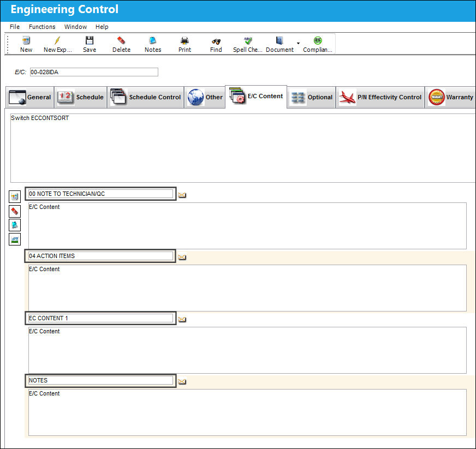Open the Functions menu

click(x=42, y=27)
